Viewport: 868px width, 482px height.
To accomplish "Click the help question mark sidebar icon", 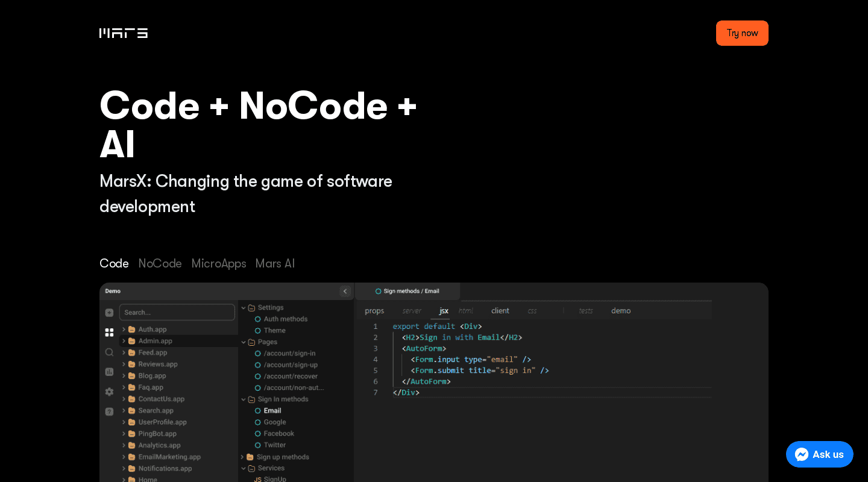I will [x=109, y=412].
